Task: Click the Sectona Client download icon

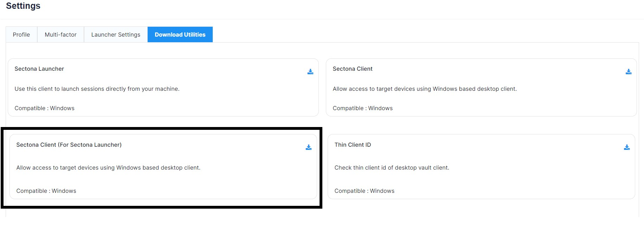Action: click(x=629, y=72)
